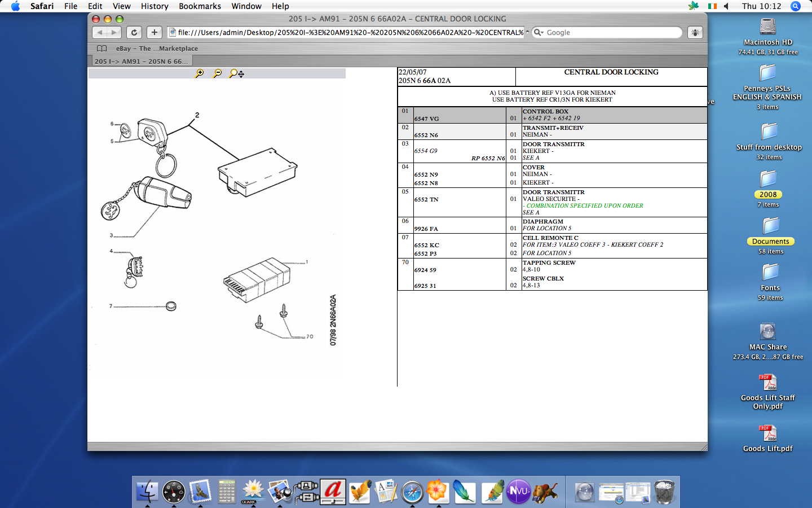The width and height of the screenshot is (812, 508).
Task: Click the address bar URL field
Action: 350,33
